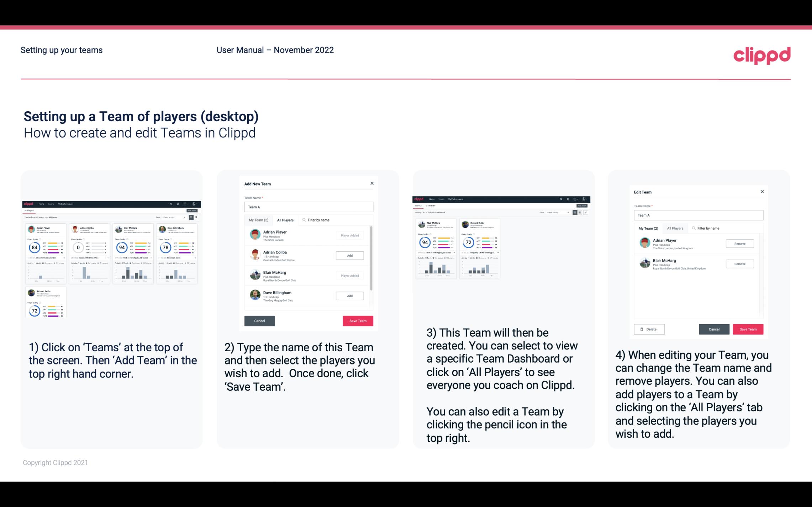Click Save Team button in Add New Team

357,321
